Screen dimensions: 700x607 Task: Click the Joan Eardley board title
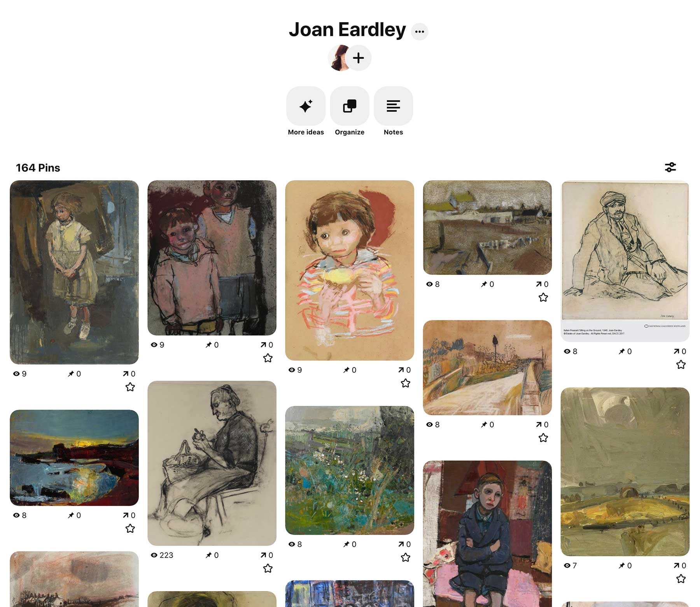pyautogui.click(x=347, y=30)
